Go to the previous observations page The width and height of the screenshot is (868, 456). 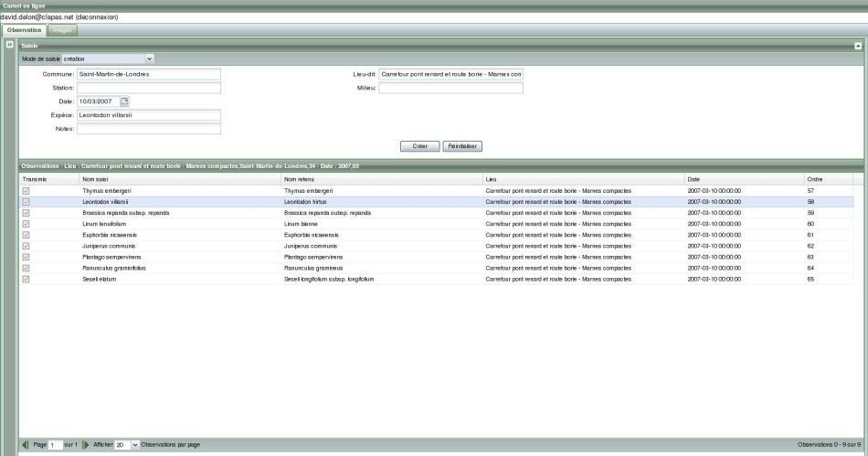[x=26, y=444]
